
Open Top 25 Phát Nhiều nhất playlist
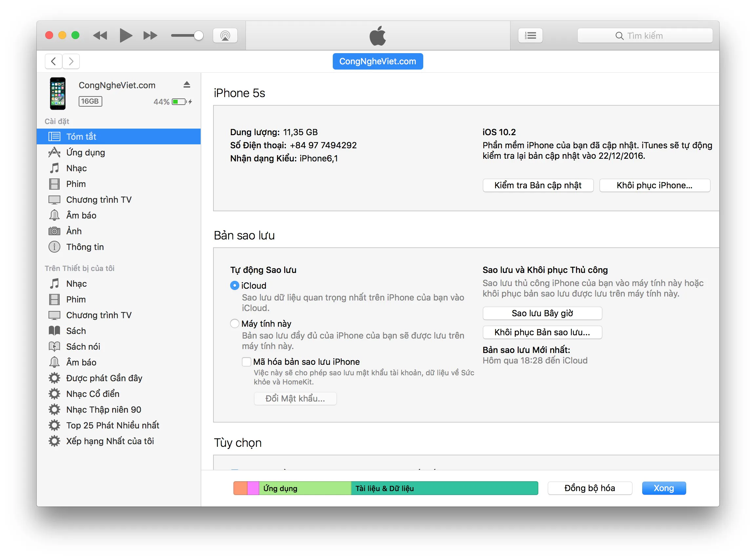(x=119, y=425)
